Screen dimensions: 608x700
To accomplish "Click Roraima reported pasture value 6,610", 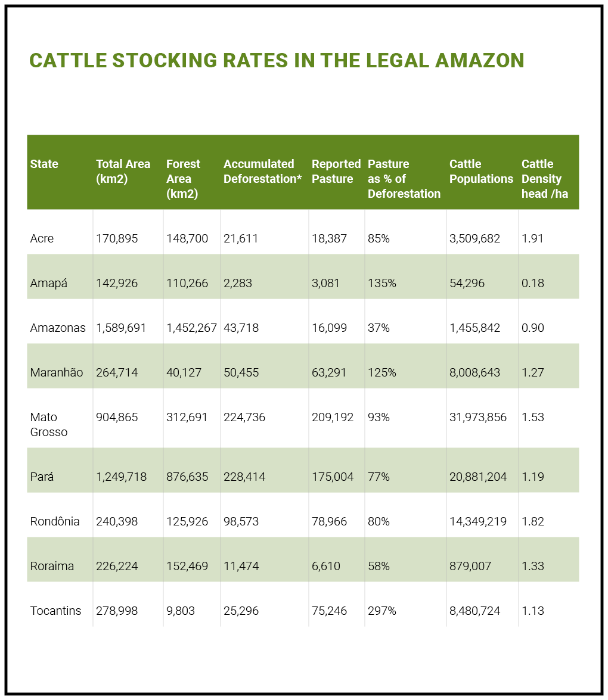I will tap(326, 566).
